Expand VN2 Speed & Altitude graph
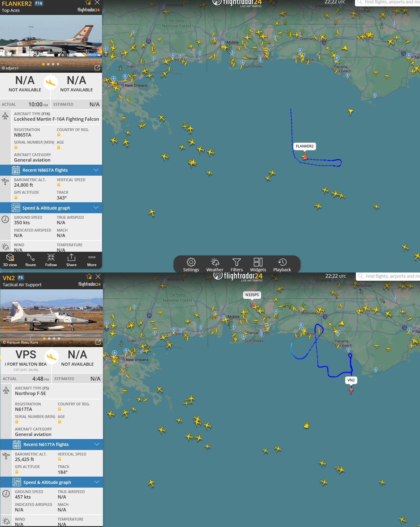The height and width of the screenshot is (527, 420). coord(52,482)
